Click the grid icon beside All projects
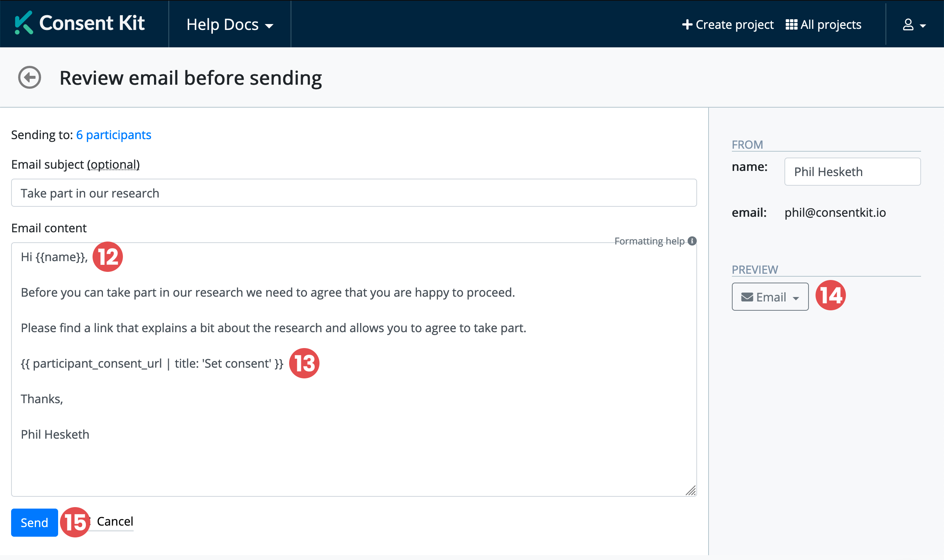The height and width of the screenshot is (560, 944). [x=791, y=24]
